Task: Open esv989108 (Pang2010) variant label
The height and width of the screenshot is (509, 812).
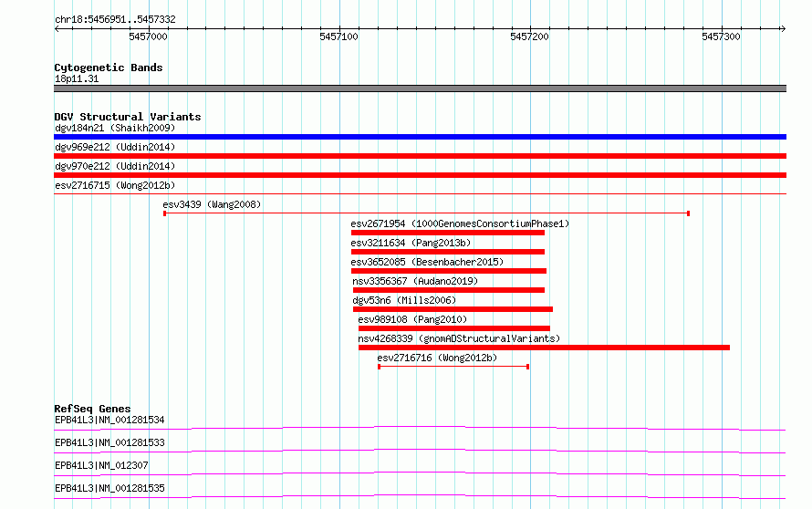Action: 412,319
